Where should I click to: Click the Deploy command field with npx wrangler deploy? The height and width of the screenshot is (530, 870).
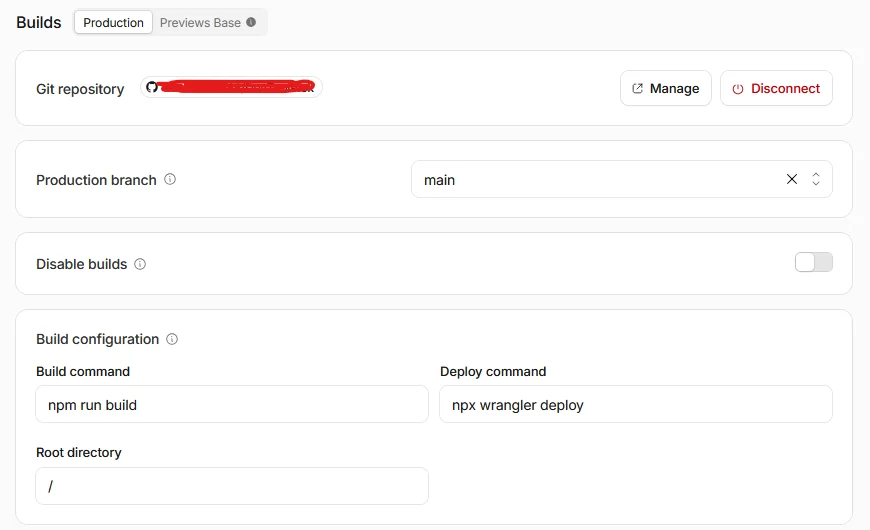(636, 405)
